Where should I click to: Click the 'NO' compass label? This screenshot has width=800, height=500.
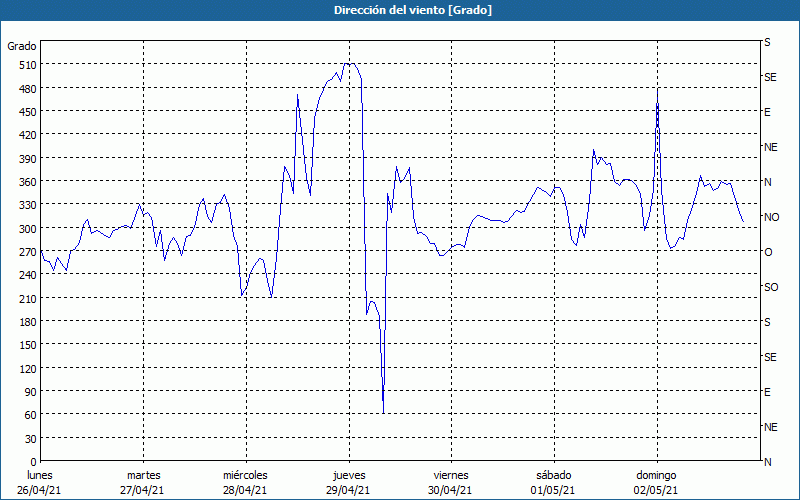click(771, 217)
